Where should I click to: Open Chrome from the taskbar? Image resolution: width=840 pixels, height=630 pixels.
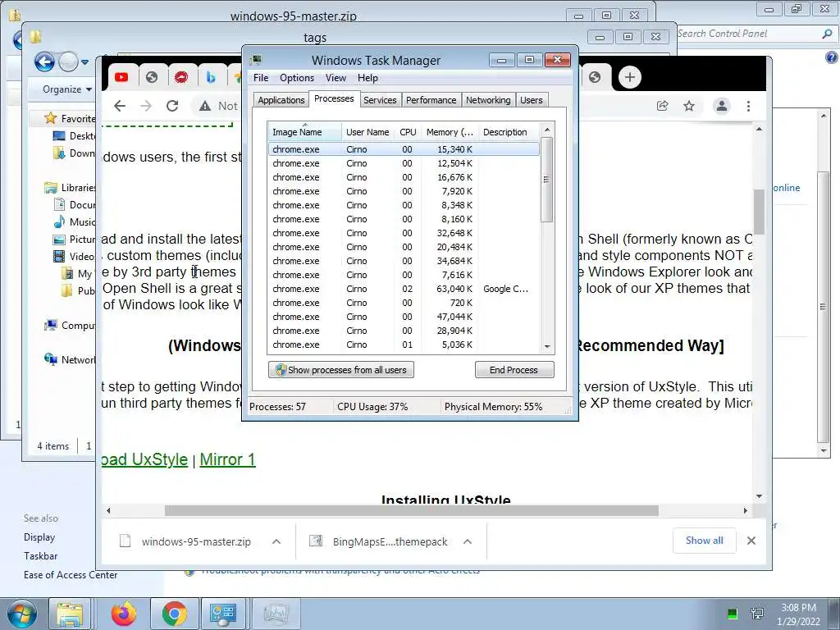174,614
